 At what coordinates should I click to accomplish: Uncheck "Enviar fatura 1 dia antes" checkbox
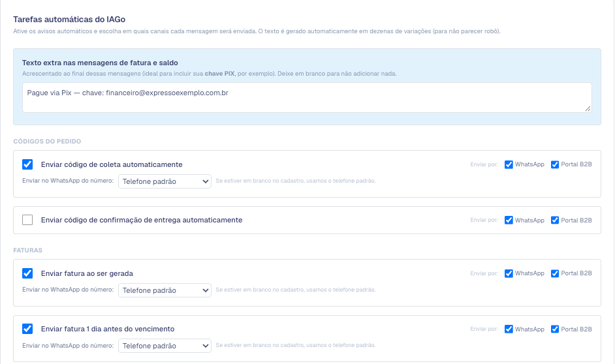[x=27, y=329]
